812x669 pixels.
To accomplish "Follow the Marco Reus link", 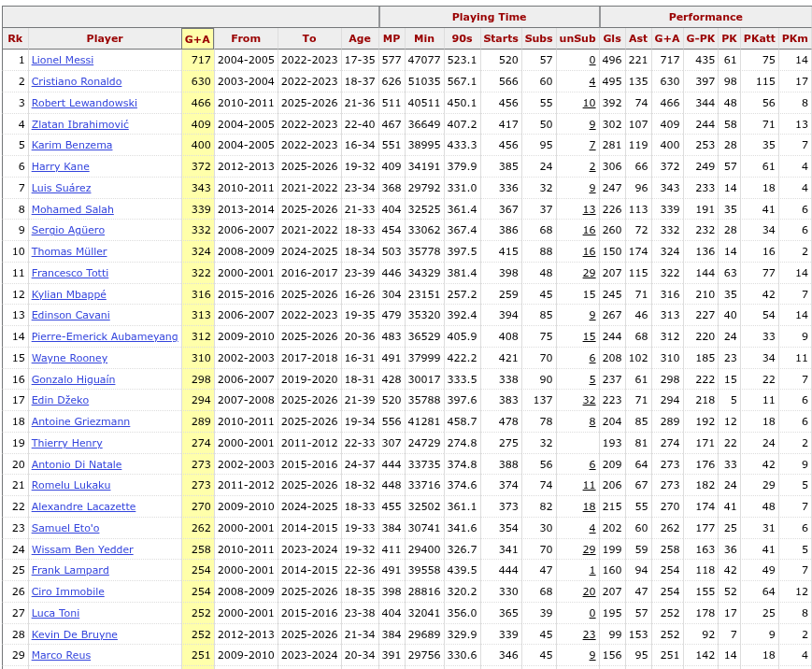I will tap(61, 655).
